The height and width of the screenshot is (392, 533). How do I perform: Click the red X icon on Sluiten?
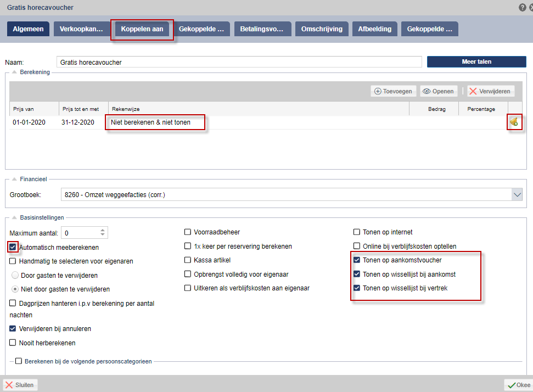(x=9, y=385)
